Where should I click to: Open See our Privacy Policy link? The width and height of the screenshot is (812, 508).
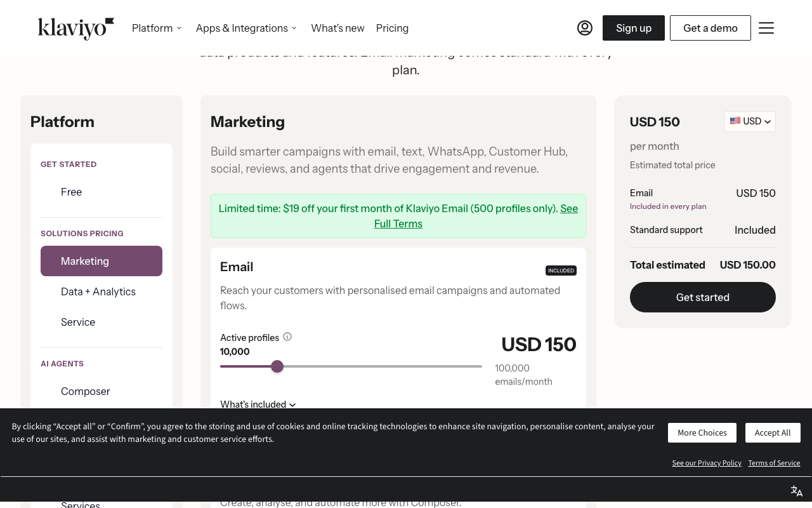pyautogui.click(x=707, y=463)
